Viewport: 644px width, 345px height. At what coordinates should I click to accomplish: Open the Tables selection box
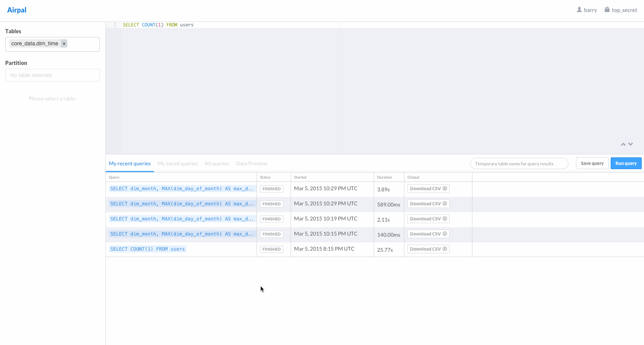pyautogui.click(x=53, y=44)
